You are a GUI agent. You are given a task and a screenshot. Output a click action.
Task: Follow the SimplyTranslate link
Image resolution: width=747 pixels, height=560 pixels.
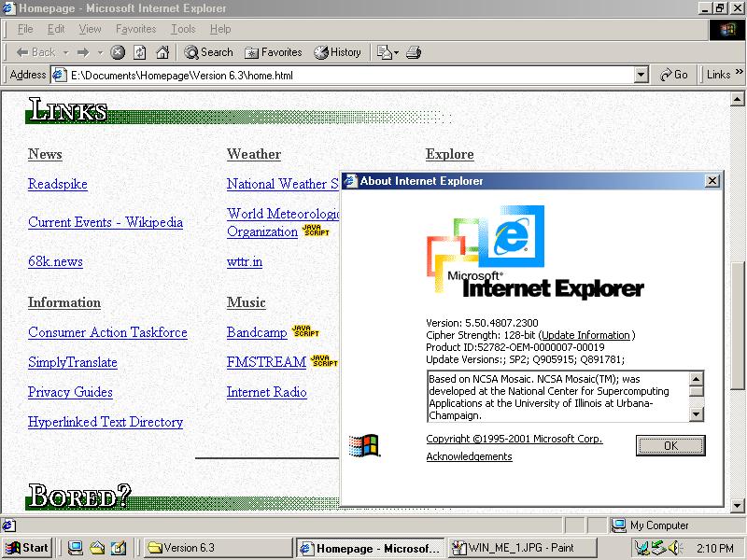73,362
